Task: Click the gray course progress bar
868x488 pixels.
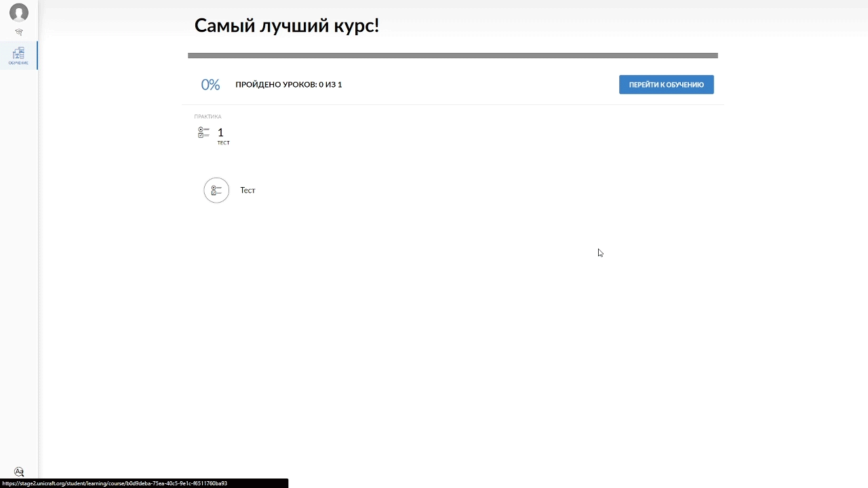Action: point(452,56)
